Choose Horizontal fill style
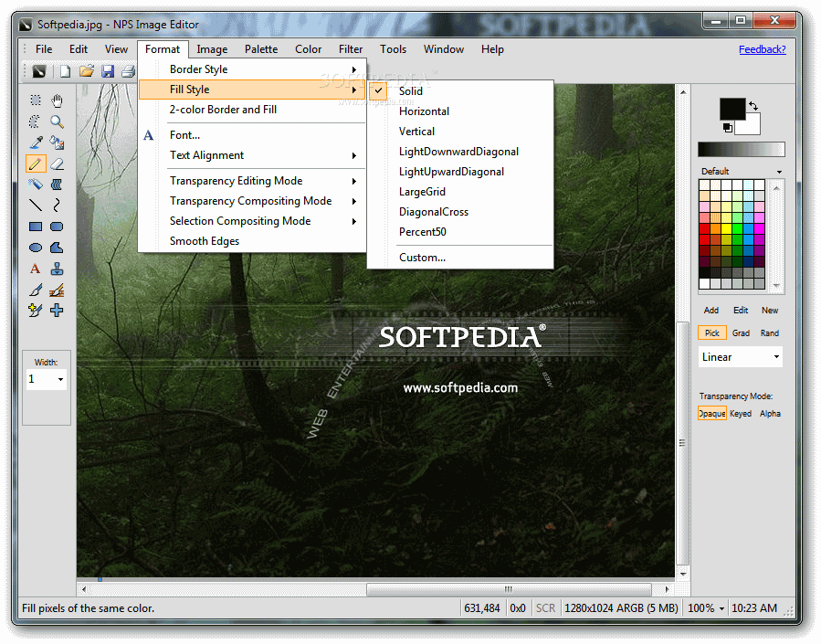The image size is (821, 644). tap(460, 111)
